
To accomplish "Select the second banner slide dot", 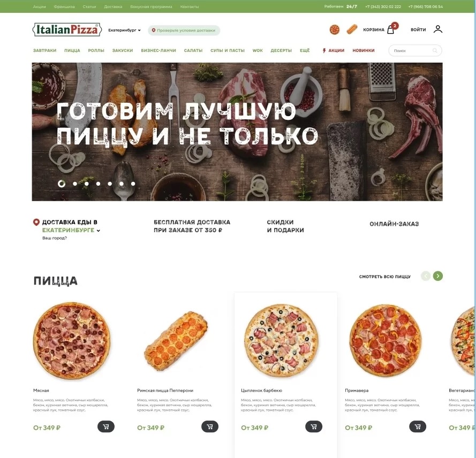I will [x=75, y=184].
